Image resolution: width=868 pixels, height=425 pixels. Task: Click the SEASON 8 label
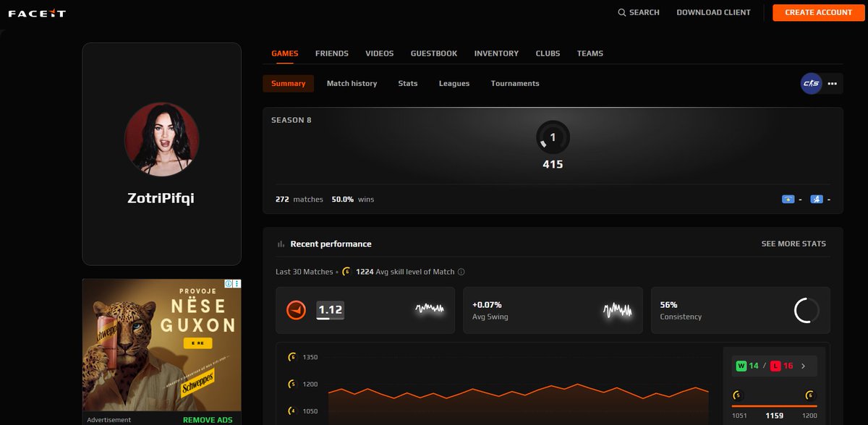coord(292,120)
